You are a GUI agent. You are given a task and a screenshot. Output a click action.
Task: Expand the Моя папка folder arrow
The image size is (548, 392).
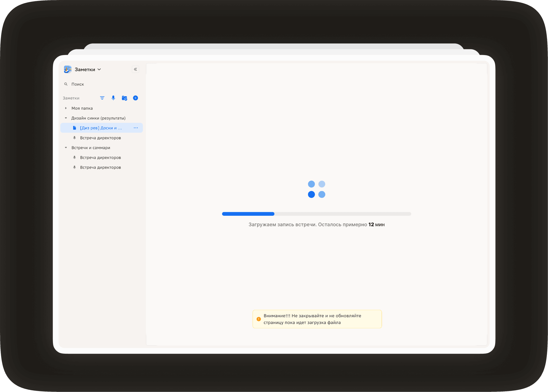click(x=66, y=108)
